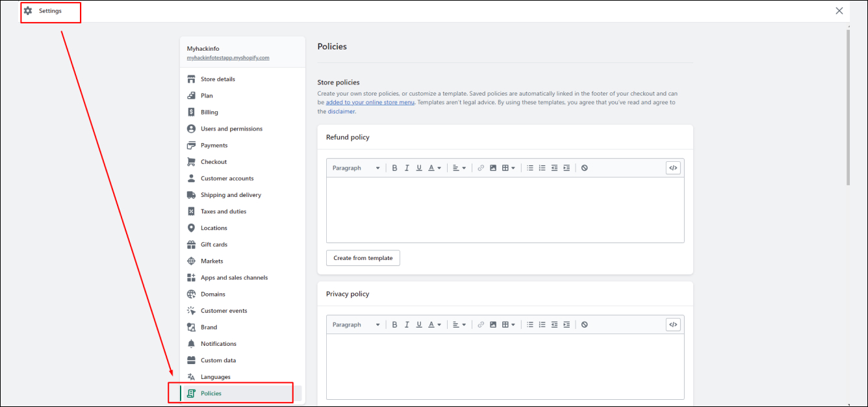Click bulleted list icon in Refund policy
The image size is (868, 407).
coord(530,168)
